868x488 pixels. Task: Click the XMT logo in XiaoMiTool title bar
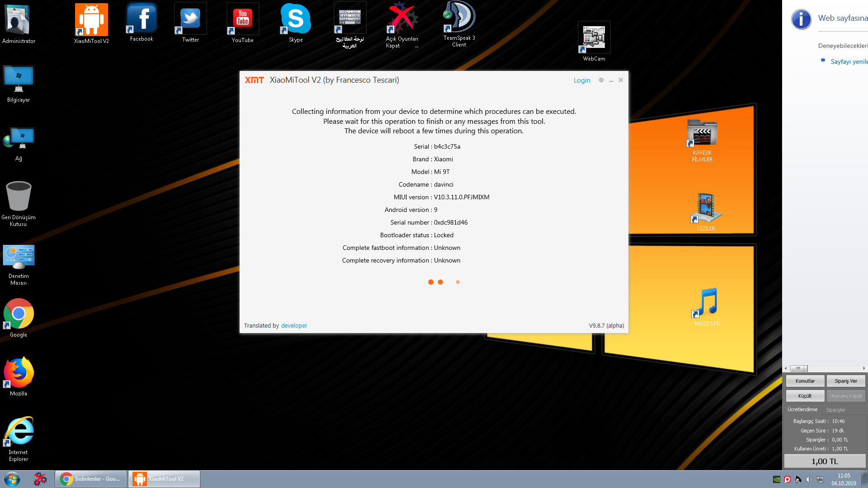(255, 80)
